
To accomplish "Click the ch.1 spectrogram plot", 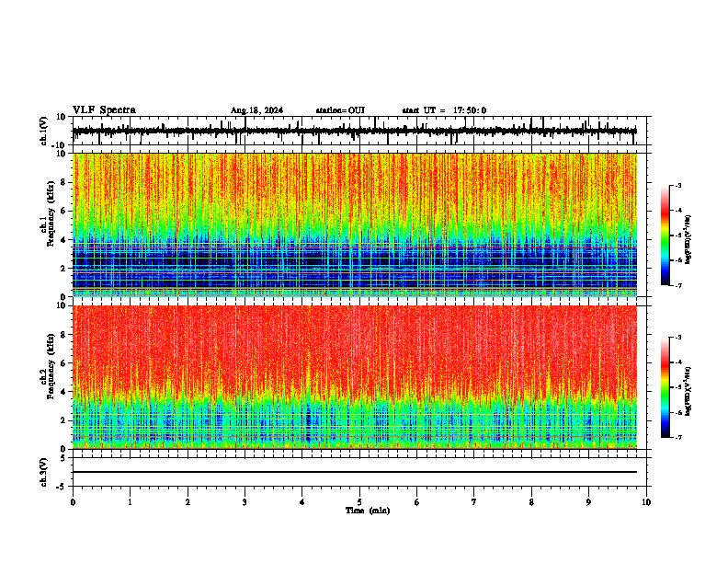I will [354, 224].
